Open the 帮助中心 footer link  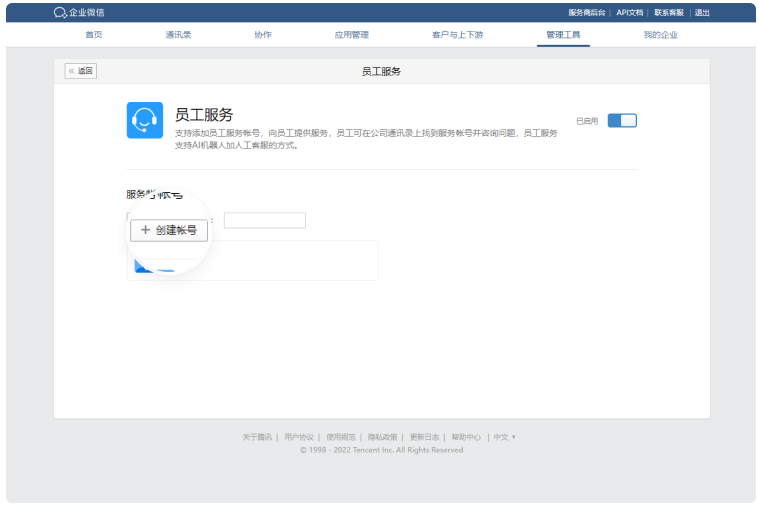466,437
